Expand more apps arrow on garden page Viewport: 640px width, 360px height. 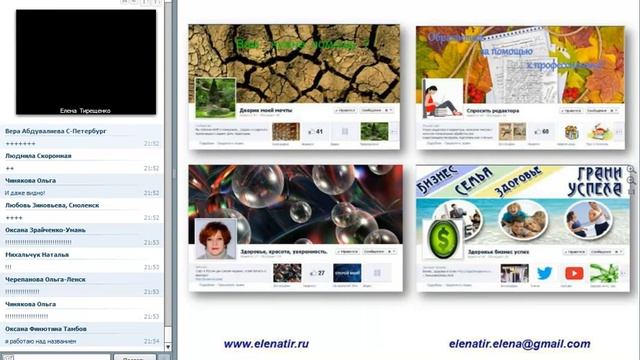(394, 131)
